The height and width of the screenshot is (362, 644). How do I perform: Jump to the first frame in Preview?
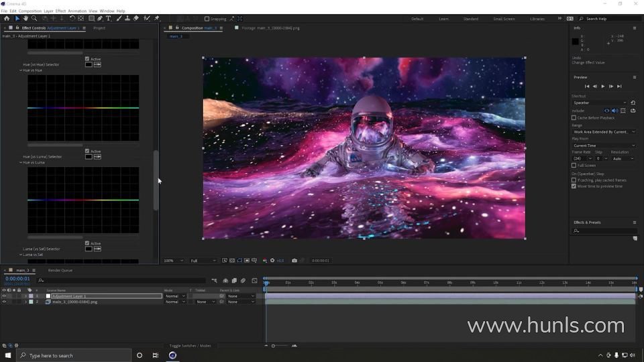pos(587,86)
